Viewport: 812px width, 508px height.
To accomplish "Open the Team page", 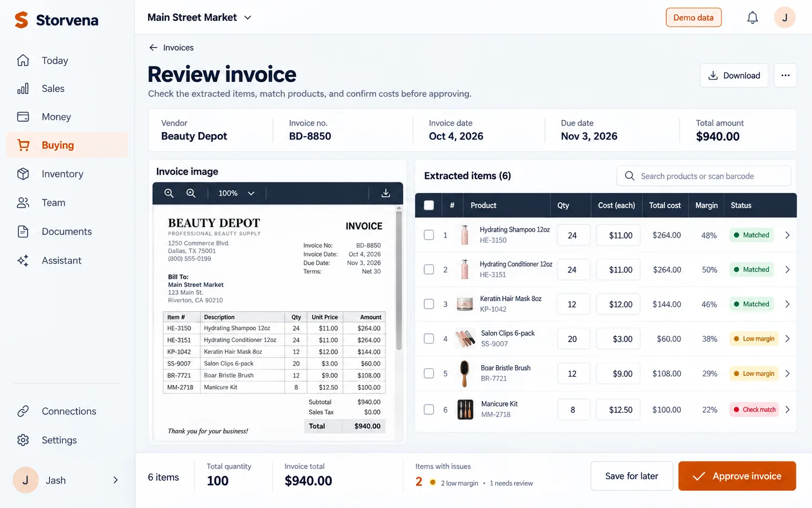I will point(67,203).
